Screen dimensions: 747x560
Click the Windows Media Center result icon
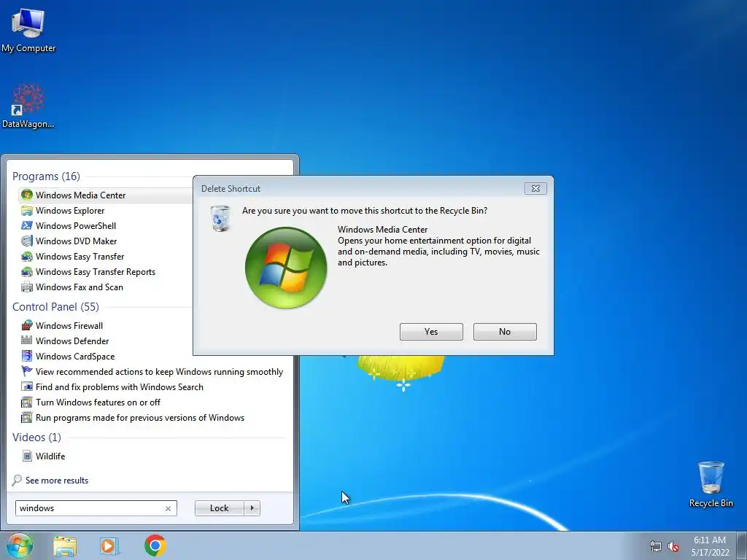coord(27,195)
